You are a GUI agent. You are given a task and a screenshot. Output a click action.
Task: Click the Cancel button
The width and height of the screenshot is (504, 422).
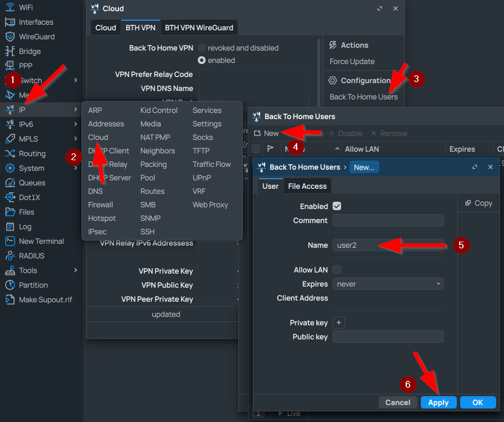click(398, 402)
